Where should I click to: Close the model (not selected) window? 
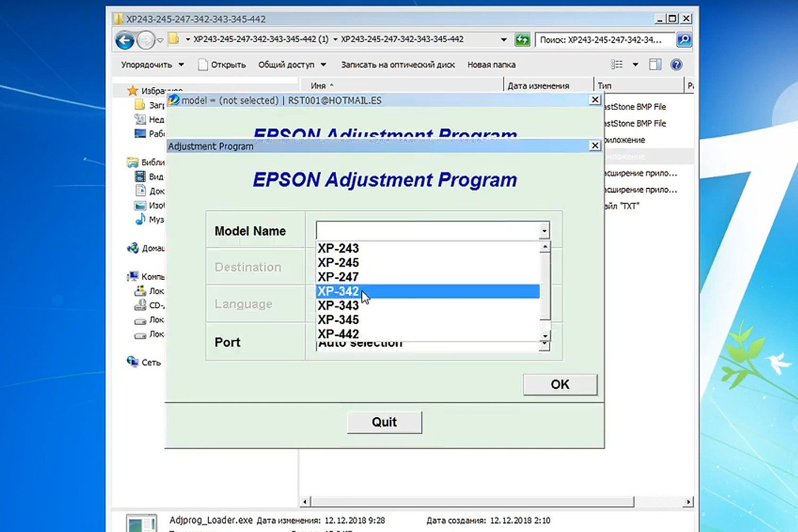[x=595, y=100]
